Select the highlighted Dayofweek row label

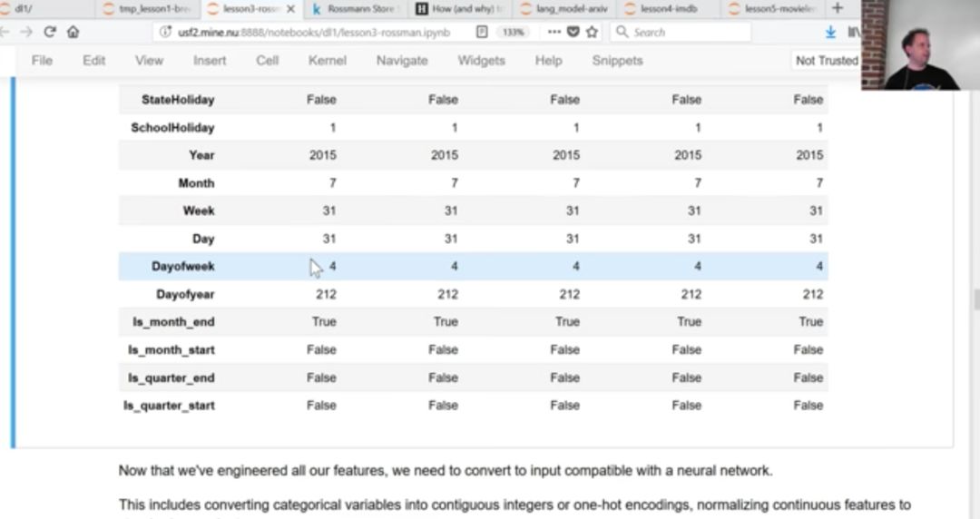point(182,267)
